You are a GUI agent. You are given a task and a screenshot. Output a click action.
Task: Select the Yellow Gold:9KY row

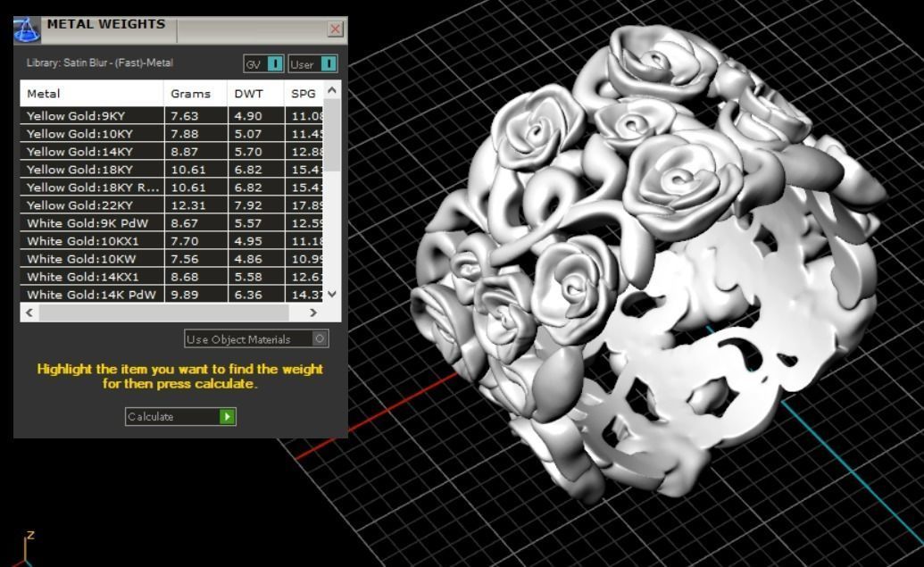(171, 116)
